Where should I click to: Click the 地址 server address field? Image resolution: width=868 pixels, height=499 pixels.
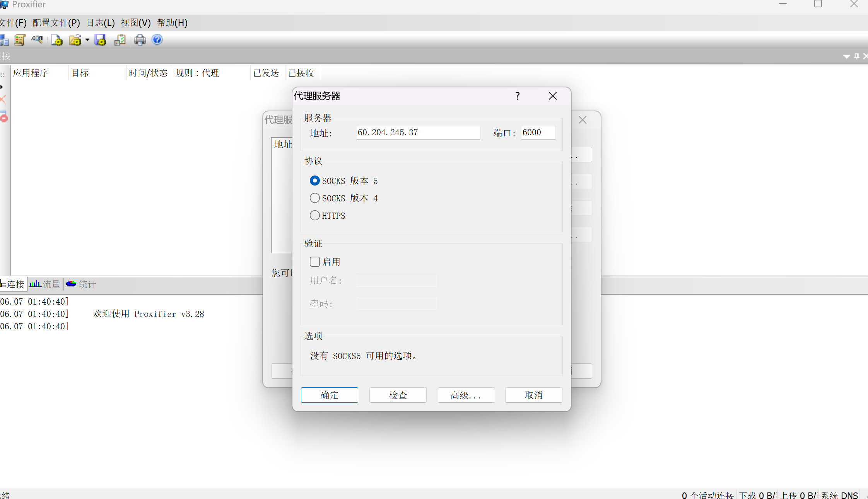click(x=418, y=133)
